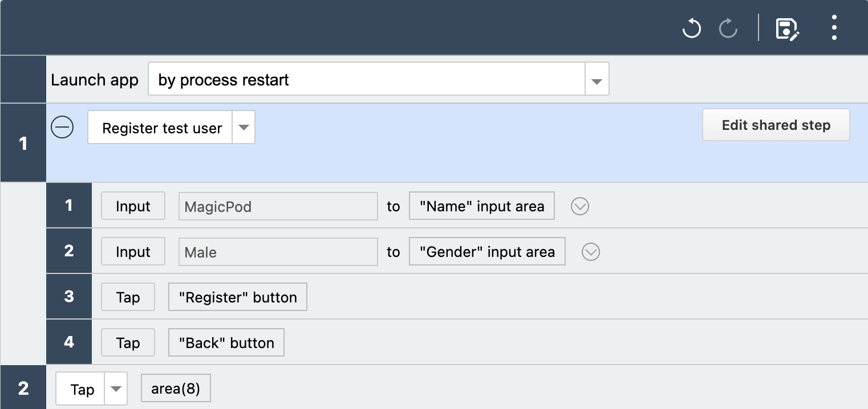Open the Launch app mode dropdown arrow
Viewport: 868px width, 409px height.
597,79
